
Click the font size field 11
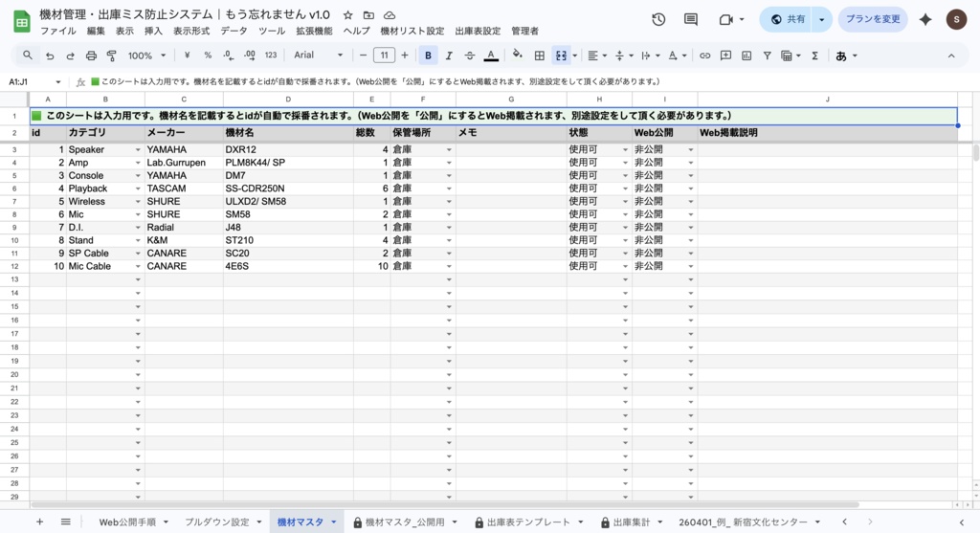385,56
